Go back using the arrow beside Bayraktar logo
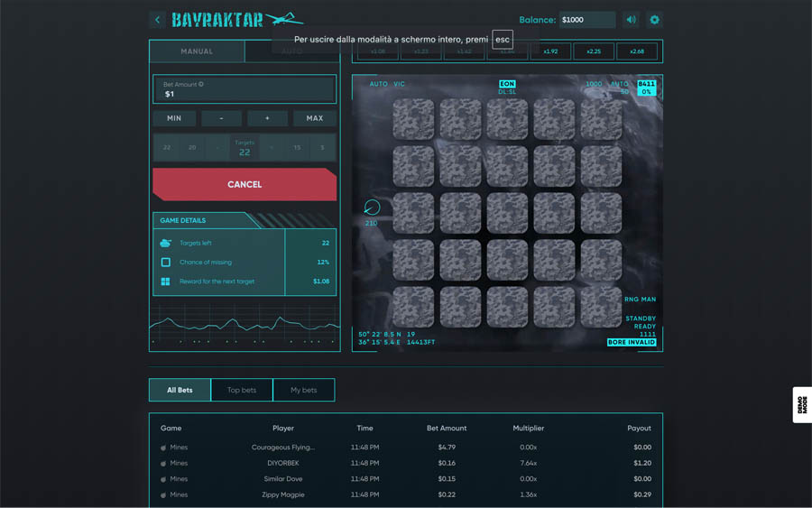The image size is (812, 508). [157, 20]
